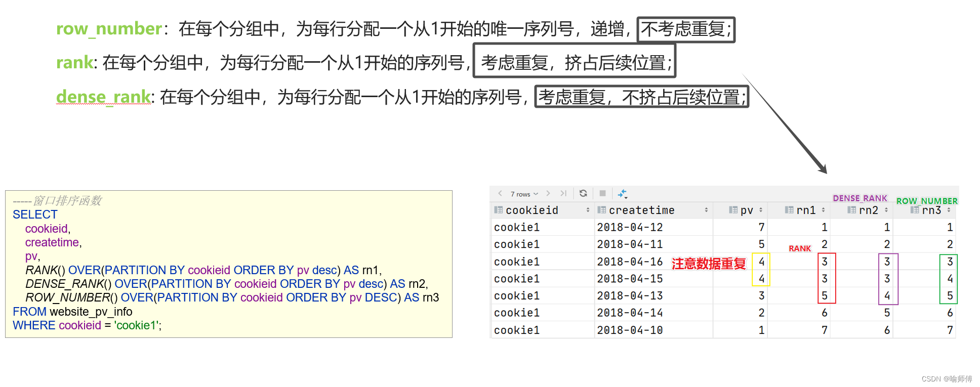
Task: Go to next page of results
Action: (548, 193)
